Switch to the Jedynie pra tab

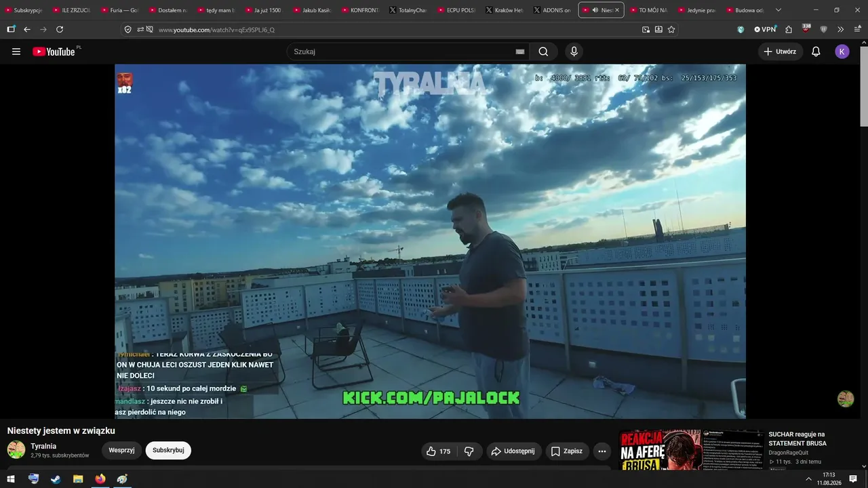coord(696,10)
